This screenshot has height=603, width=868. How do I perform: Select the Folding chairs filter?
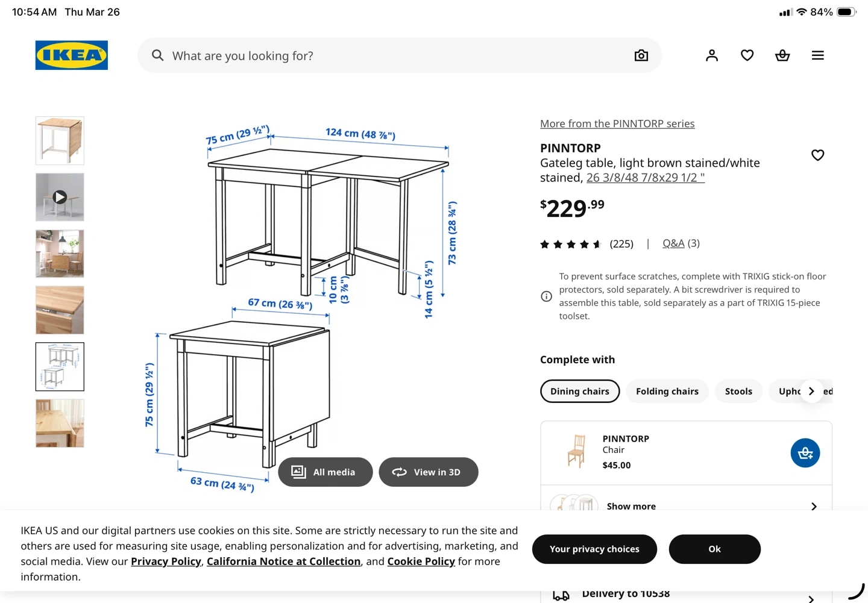(x=667, y=391)
